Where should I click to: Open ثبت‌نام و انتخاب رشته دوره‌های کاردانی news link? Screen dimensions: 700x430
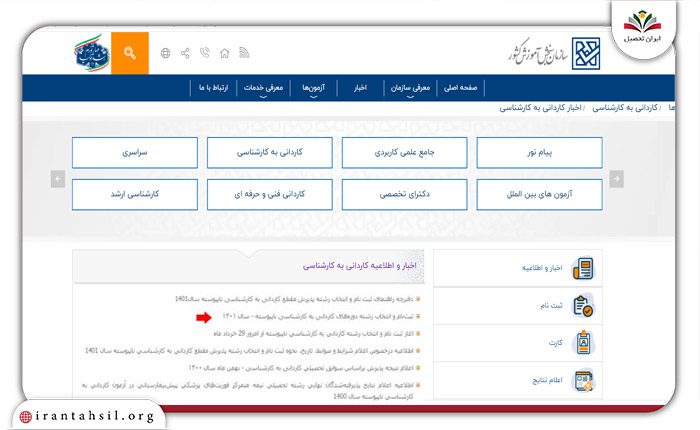coord(318,316)
